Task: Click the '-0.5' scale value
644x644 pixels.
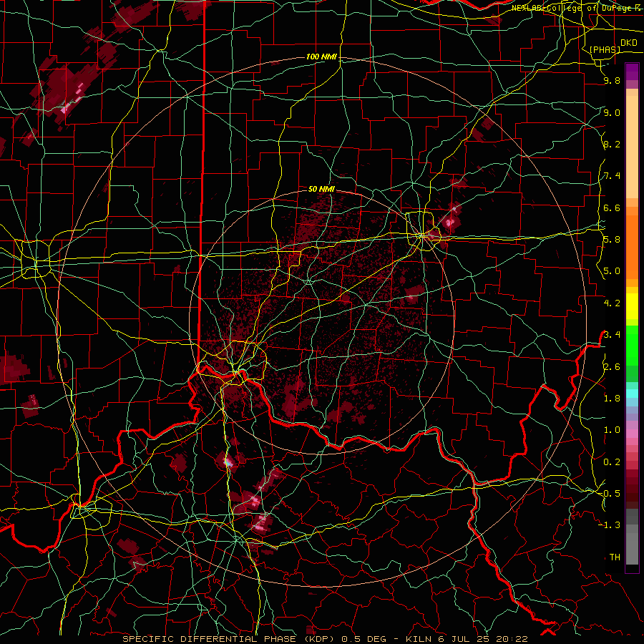Action: 610,494
